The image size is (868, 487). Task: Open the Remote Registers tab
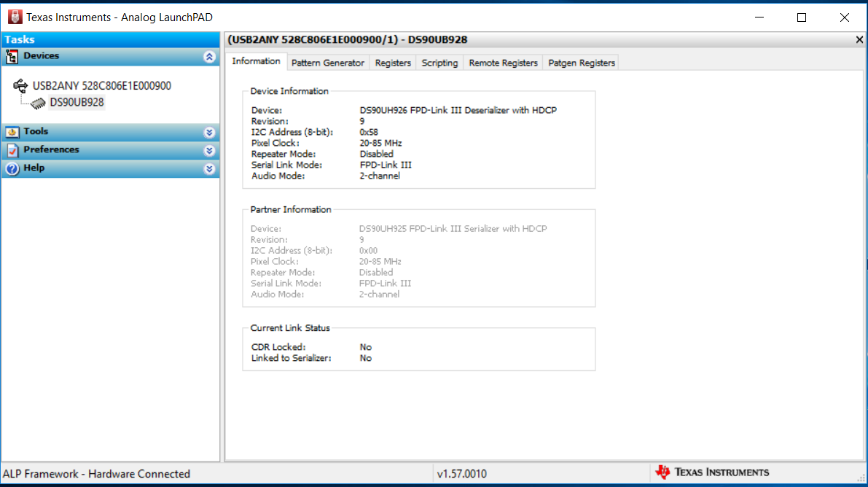(503, 63)
